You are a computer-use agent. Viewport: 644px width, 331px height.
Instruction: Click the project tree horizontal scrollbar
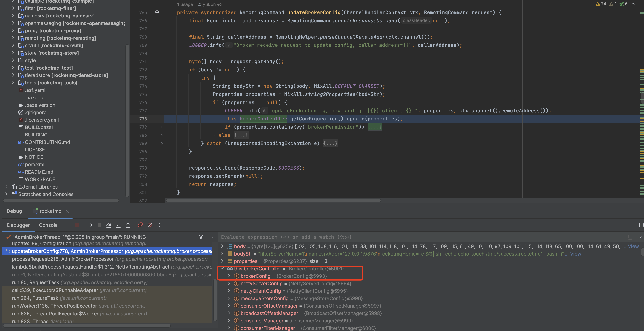pyautogui.click(x=61, y=200)
